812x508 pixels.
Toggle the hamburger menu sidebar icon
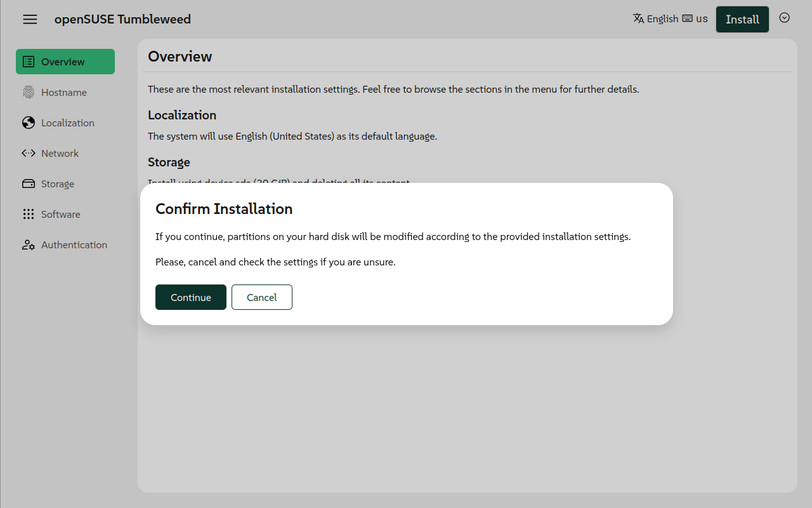pyautogui.click(x=30, y=19)
